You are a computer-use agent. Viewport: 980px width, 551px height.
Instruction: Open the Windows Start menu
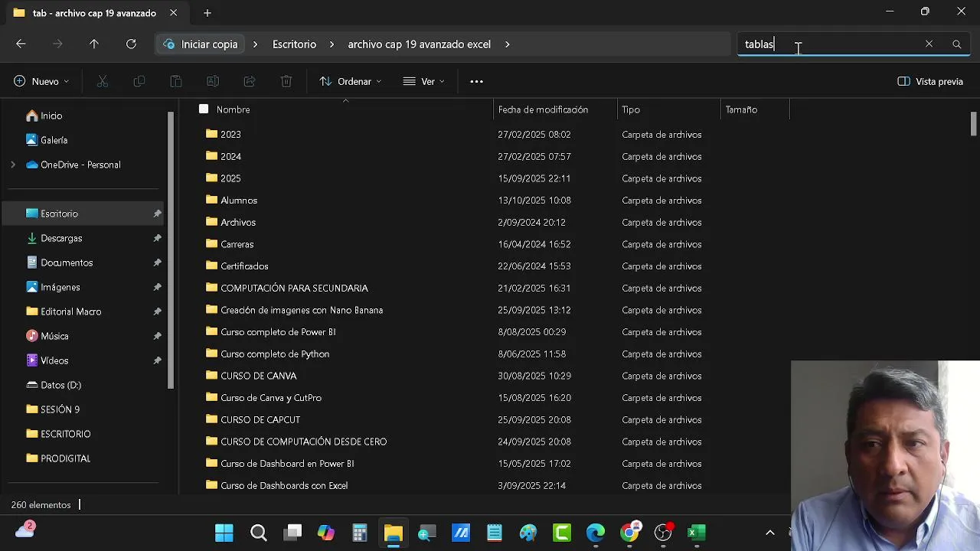click(x=224, y=533)
